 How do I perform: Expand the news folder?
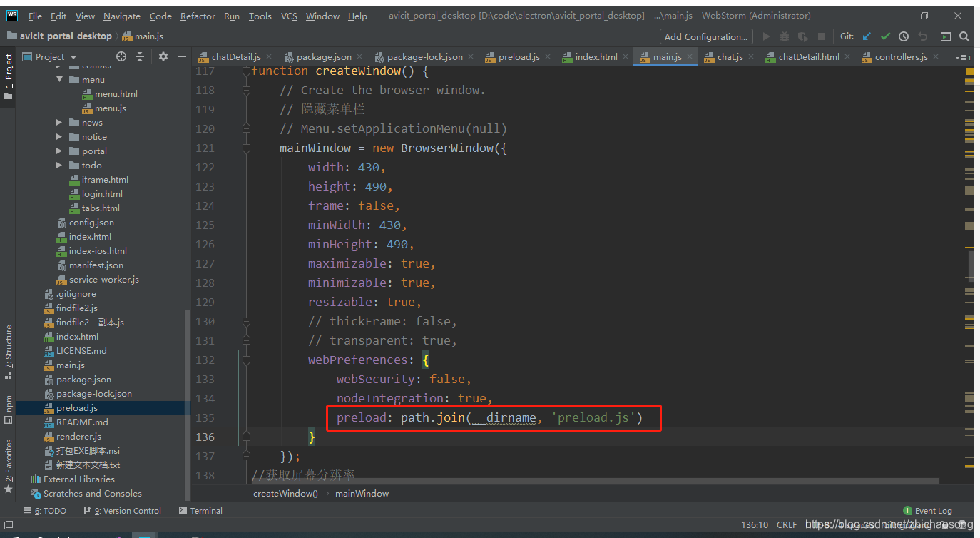60,122
